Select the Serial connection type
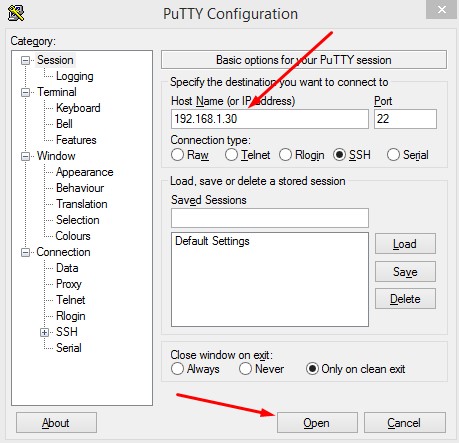Viewport: 459px width, 443px height. pyautogui.click(x=393, y=155)
